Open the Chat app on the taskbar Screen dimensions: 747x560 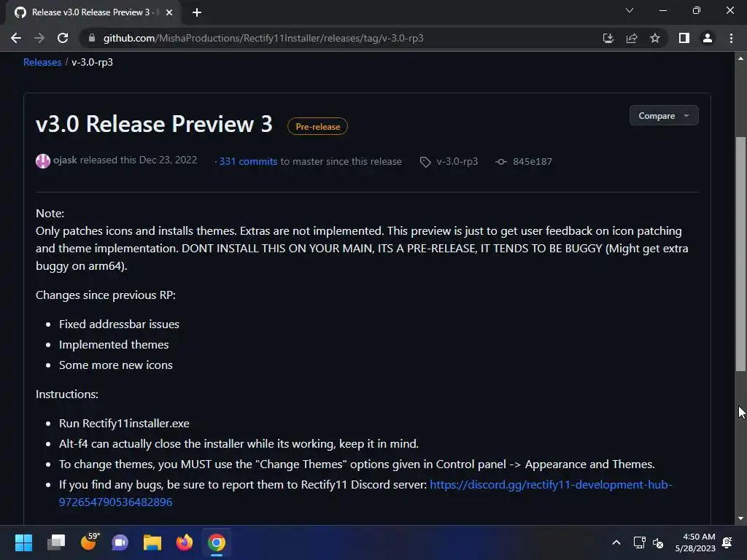[120, 542]
